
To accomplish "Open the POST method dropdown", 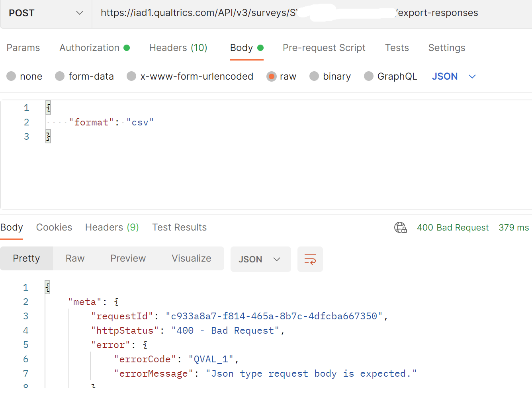I will click(46, 13).
